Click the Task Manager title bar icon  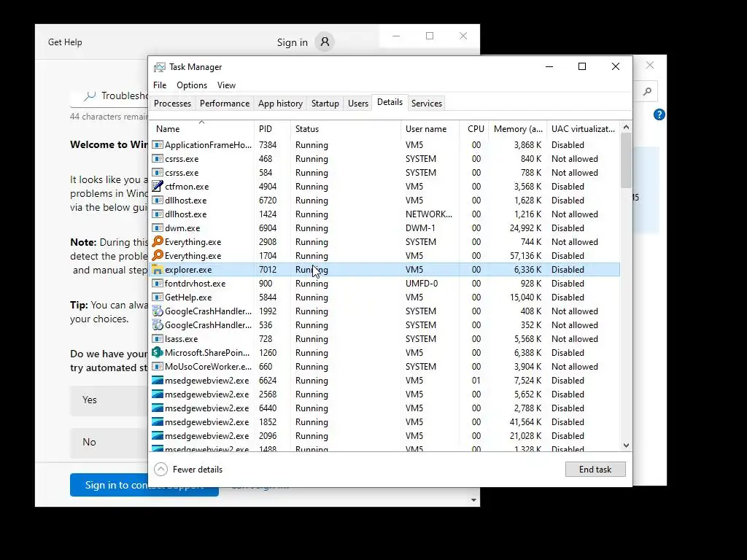[160, 67]
